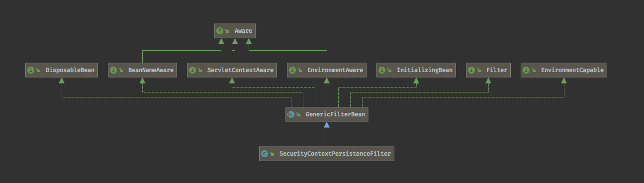This screenshot has width=644, height=183.
Task: Click the visibility lock icon on EnvironmentCapable
Action: [534, 71]
